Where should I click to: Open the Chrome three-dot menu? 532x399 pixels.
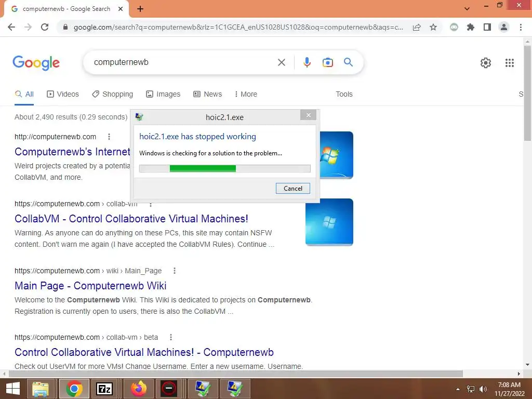click(521, 27)
